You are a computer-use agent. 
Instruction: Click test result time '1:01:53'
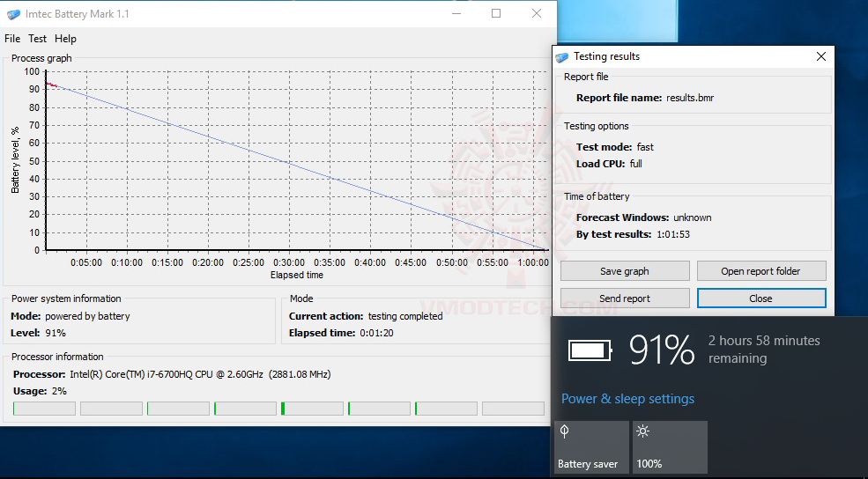673,234
